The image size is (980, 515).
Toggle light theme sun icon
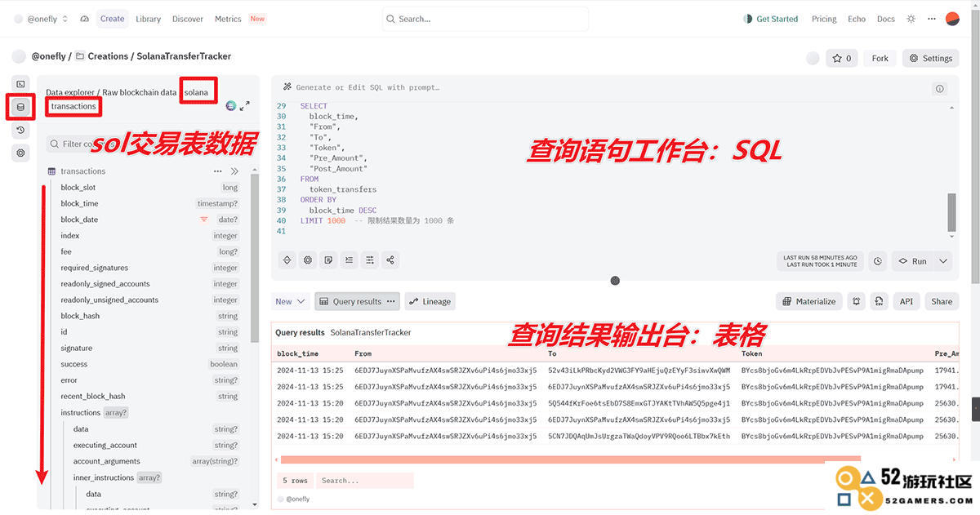(x=911, y=19)
